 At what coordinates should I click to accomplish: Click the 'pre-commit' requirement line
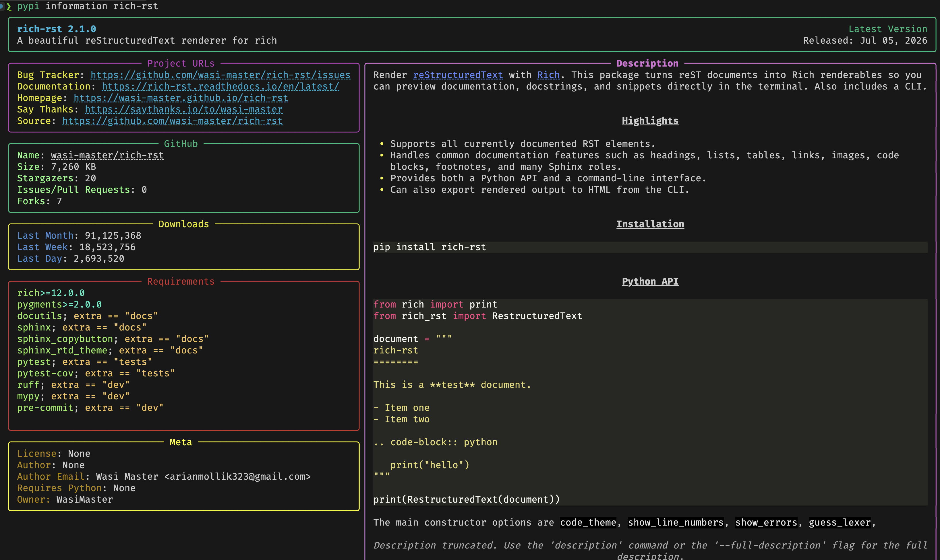pos(91,408)
